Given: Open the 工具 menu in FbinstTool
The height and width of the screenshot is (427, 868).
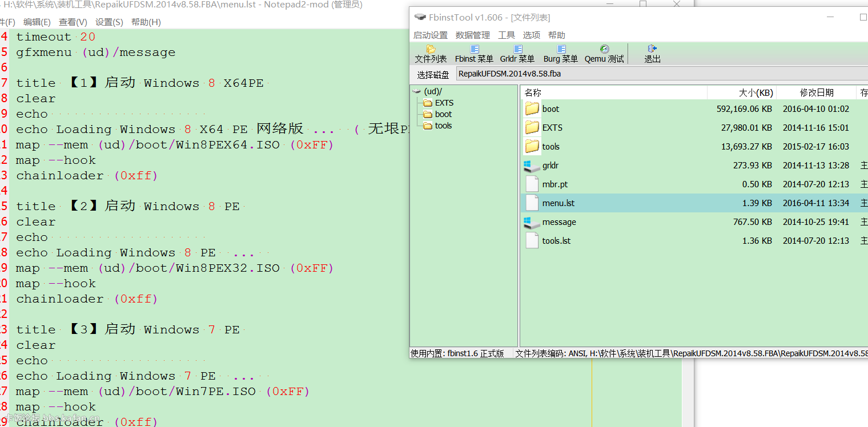Looking at the screenshot, I should coord(507,35).
